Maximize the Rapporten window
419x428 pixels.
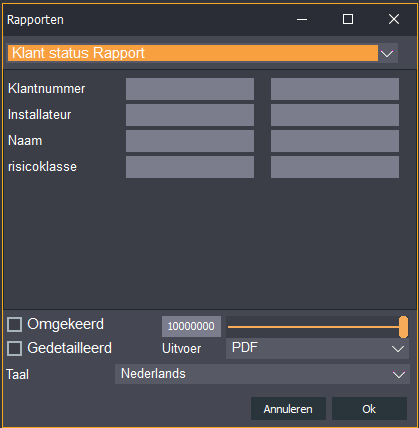click(x=348, y=19)
